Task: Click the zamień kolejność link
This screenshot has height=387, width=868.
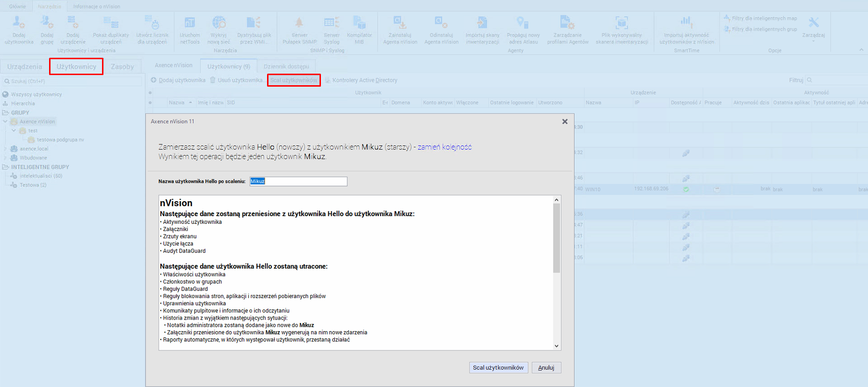Action: pyautogui.click(x=445, y=147)
